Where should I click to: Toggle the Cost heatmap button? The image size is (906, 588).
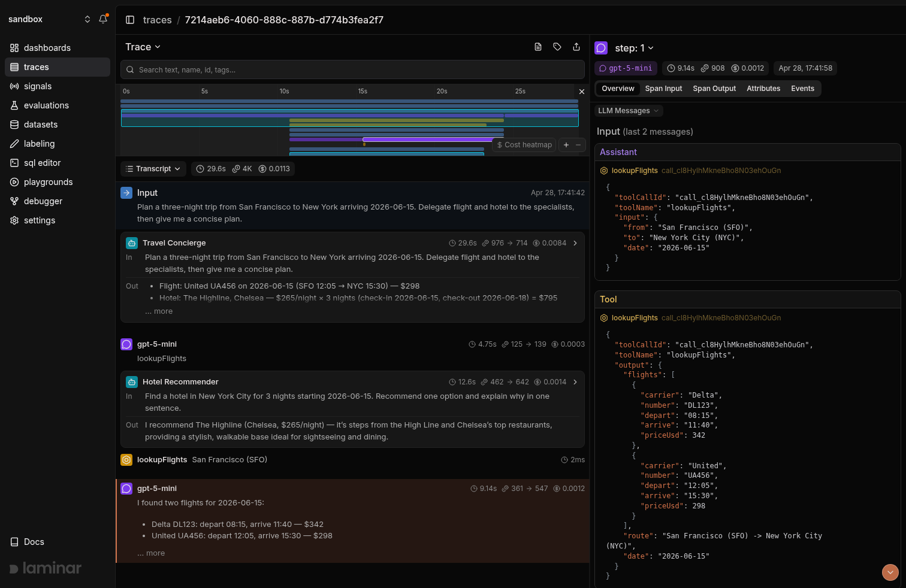point(524,145)
